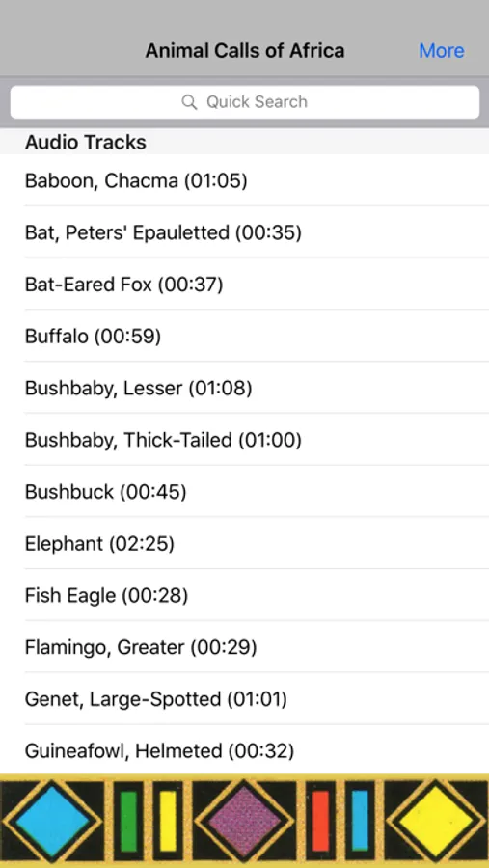Image resolution: width=489 pixels, height=868 pixels.
Task: Play the Bushbaby, Lesser track
Action: pyautogui.click(x=244, y=388)
